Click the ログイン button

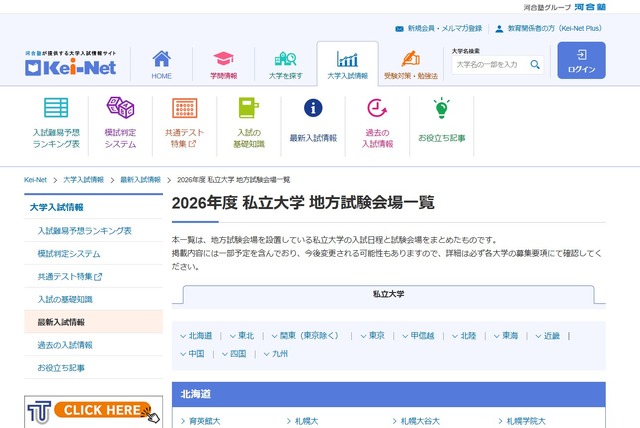[x=581, y=60]
